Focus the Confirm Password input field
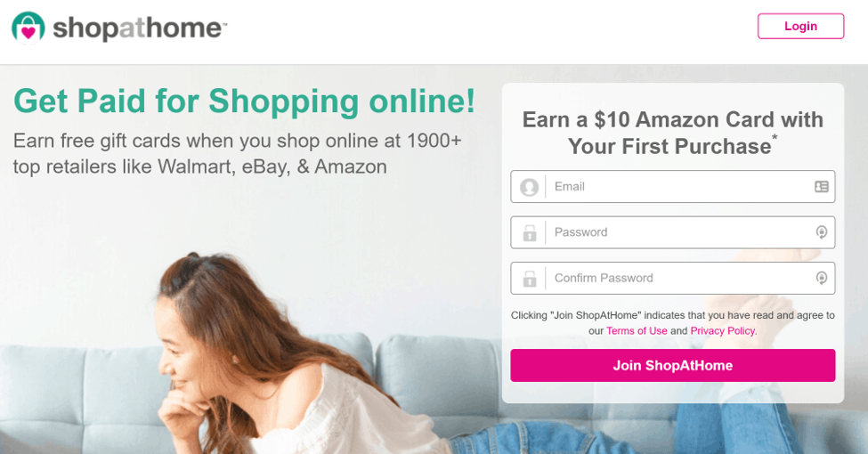Viewport: 868px width, 454px height. coord(673,278)
